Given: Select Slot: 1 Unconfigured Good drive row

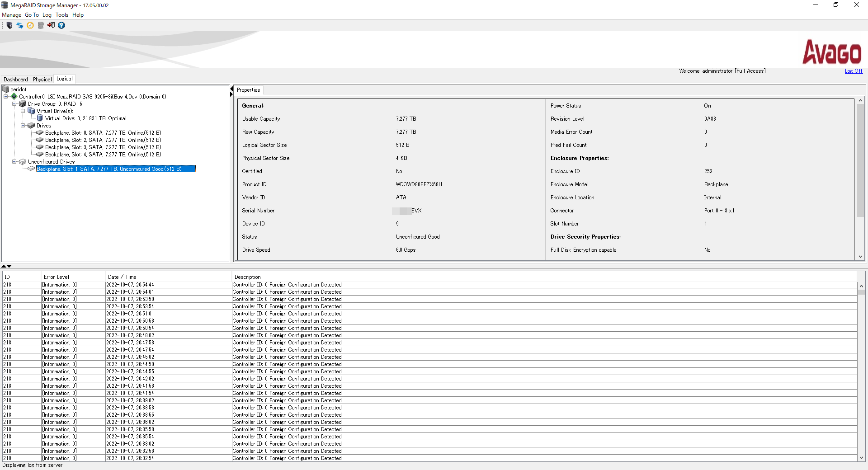Looking at the screenshot, I should click(116, 169).
